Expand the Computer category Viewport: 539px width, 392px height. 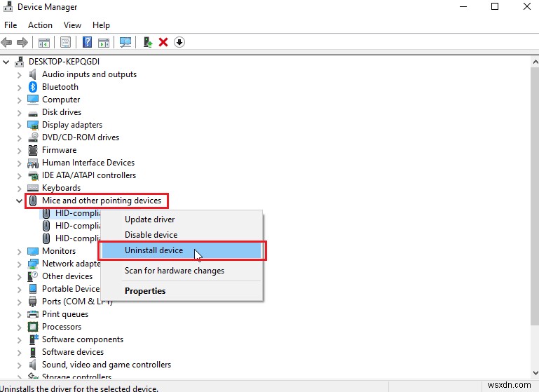[19, 100]
